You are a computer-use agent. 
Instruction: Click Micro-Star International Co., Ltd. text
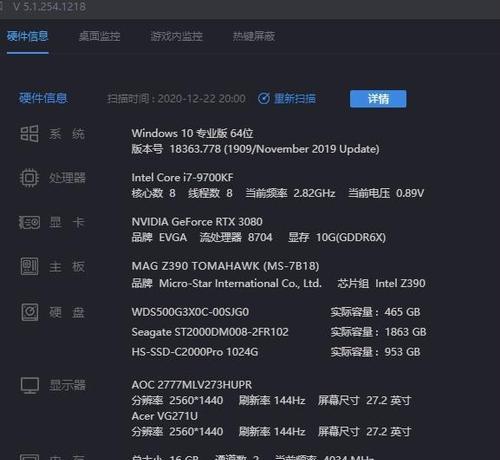pyautogui.click(x=240, y=283)
